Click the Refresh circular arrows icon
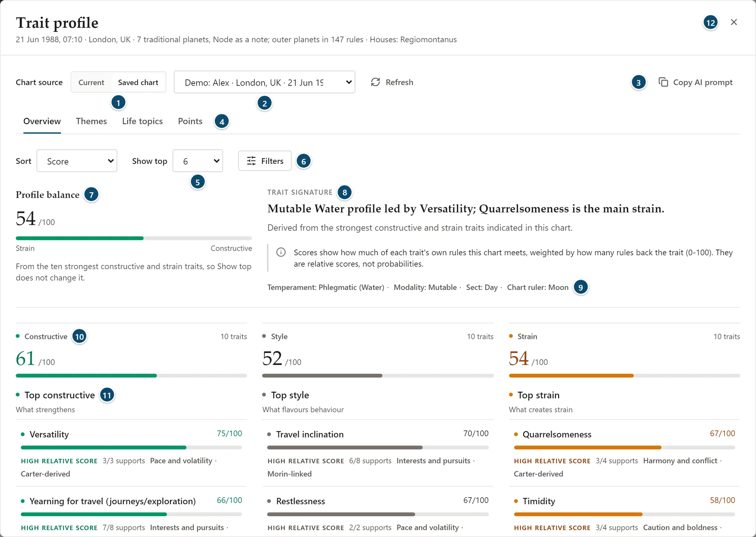Viewport: 756px width, 537px height. coord(375,82)
